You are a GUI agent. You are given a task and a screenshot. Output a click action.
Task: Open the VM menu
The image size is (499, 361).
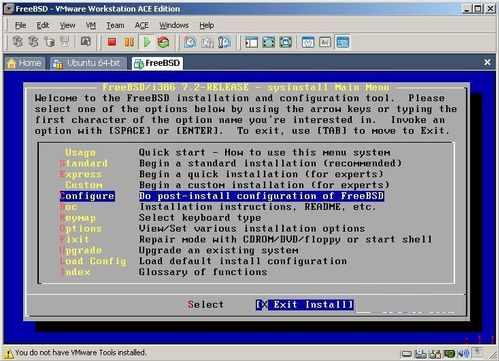91,25
